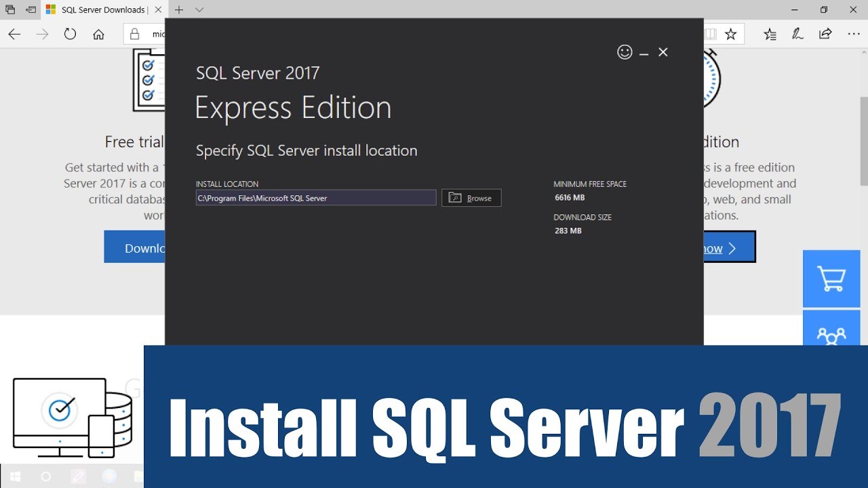Click blue Download button under Free trial
This screenshot has width=868, height=488.
(x=134, y=247)
